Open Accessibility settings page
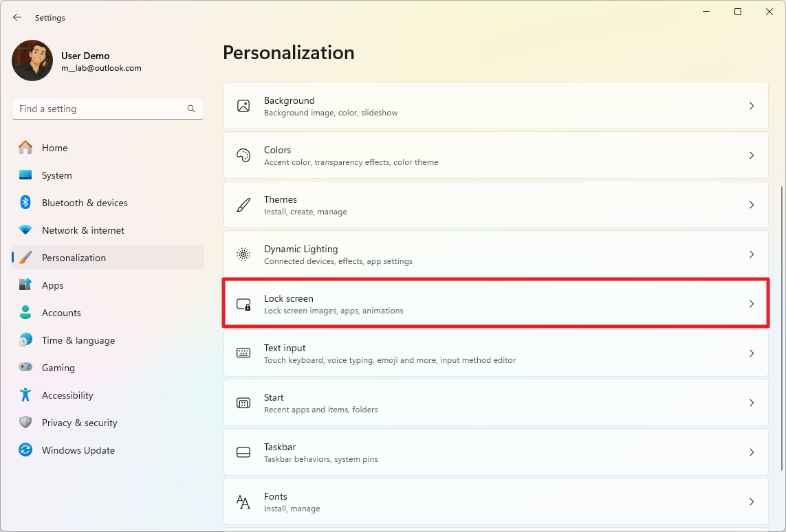786x532 pixels. click(67, 395)
